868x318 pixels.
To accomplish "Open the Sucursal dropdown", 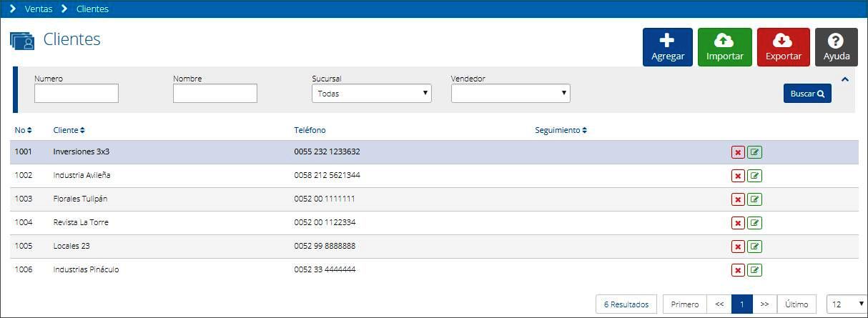I will [372, 94].
